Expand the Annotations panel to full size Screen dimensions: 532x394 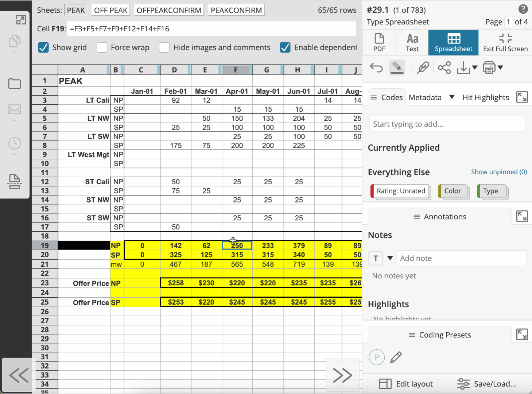[x=522, y=216]
